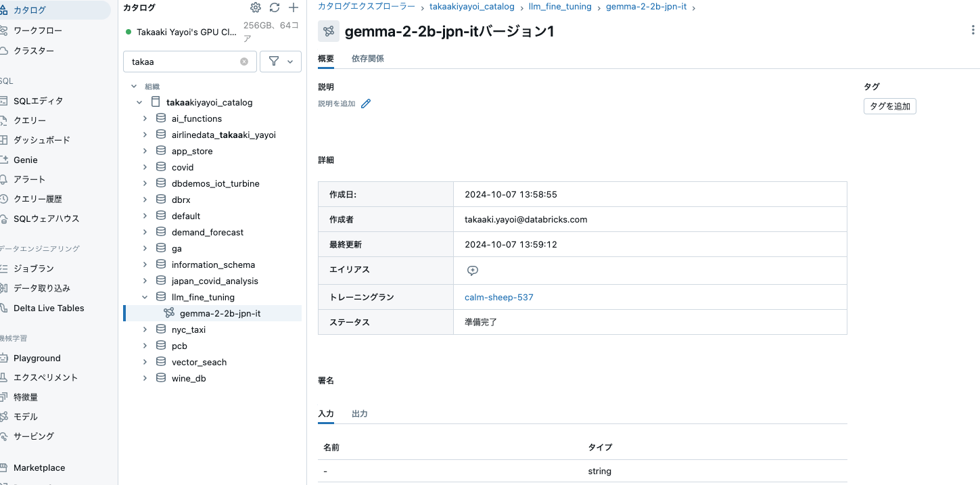Expand the nyc_taxi schema
The image size is (980, 485).
(145, 329)
